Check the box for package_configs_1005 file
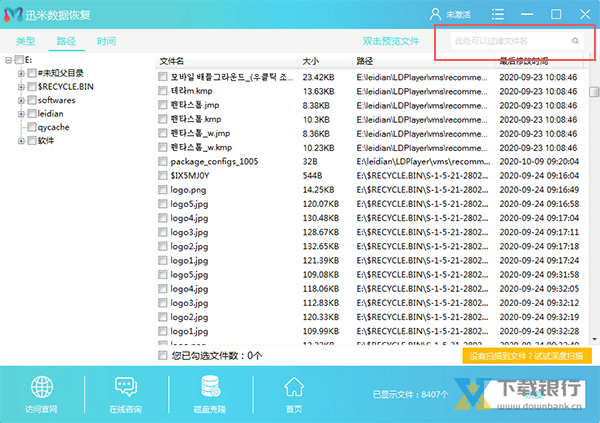600x423 pixels. pos(162,161)
